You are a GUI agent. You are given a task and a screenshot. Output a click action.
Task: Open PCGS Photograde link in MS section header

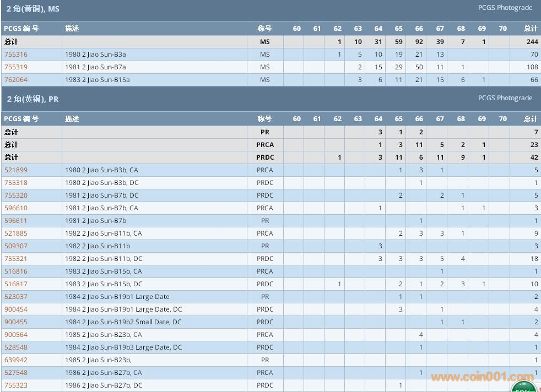[x=505, y=8]
